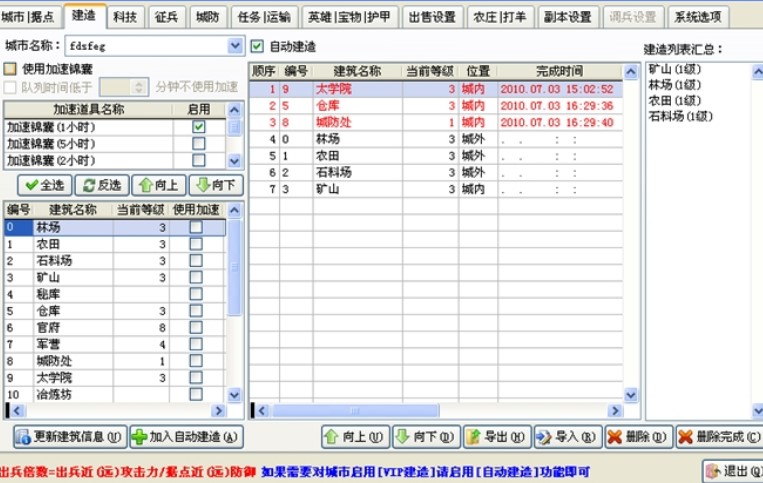The image size is (763, 483).
Task: Click the 退出 exit button
Action: [733, 471]
